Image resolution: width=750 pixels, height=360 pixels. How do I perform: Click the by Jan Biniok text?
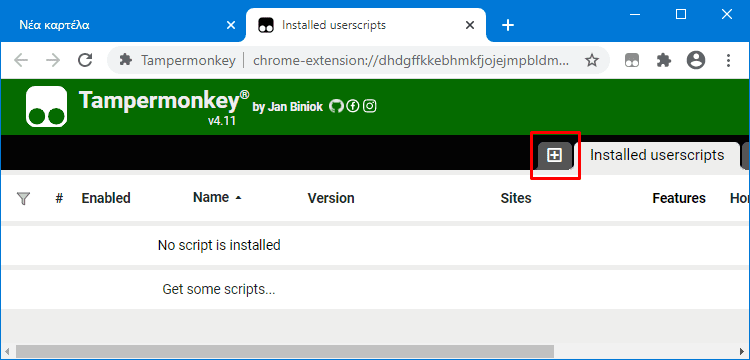[287, 108]
